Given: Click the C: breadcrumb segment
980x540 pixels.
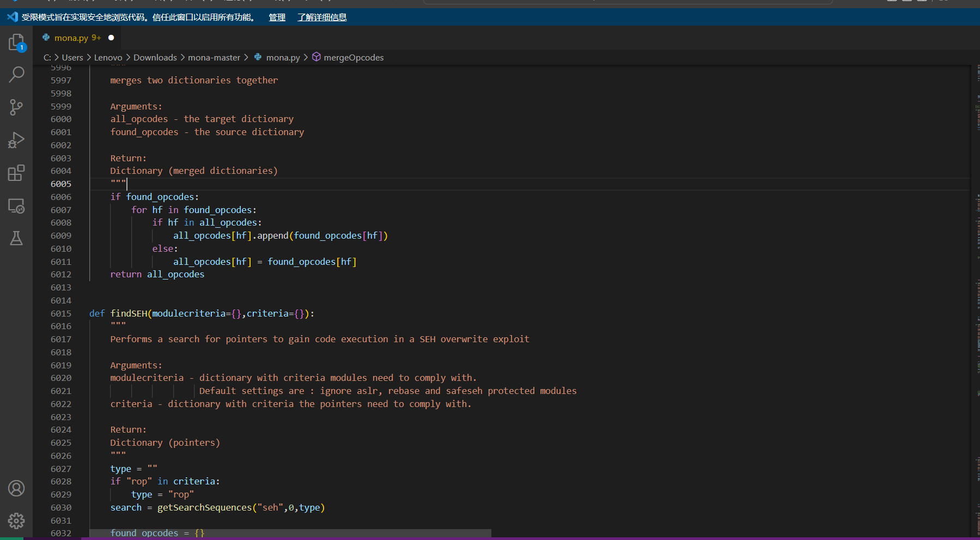Looking at the screenshot, I should pos(47,57).
